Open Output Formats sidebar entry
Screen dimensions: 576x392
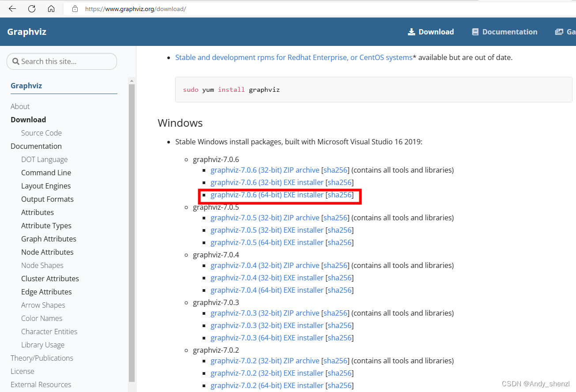[47, 199]
